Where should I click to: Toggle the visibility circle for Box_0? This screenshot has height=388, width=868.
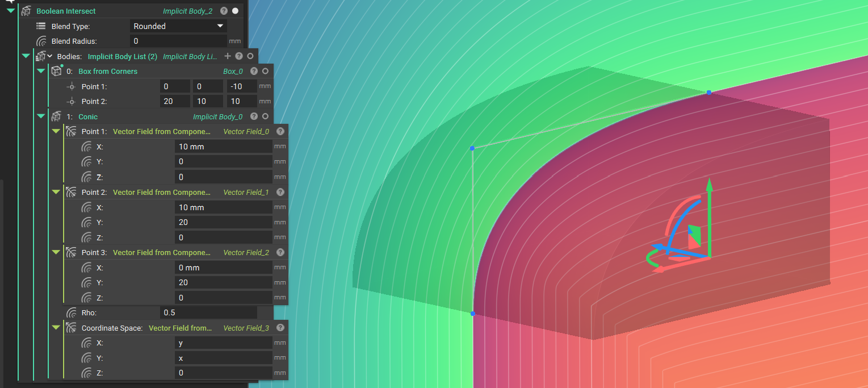point(265,71)
